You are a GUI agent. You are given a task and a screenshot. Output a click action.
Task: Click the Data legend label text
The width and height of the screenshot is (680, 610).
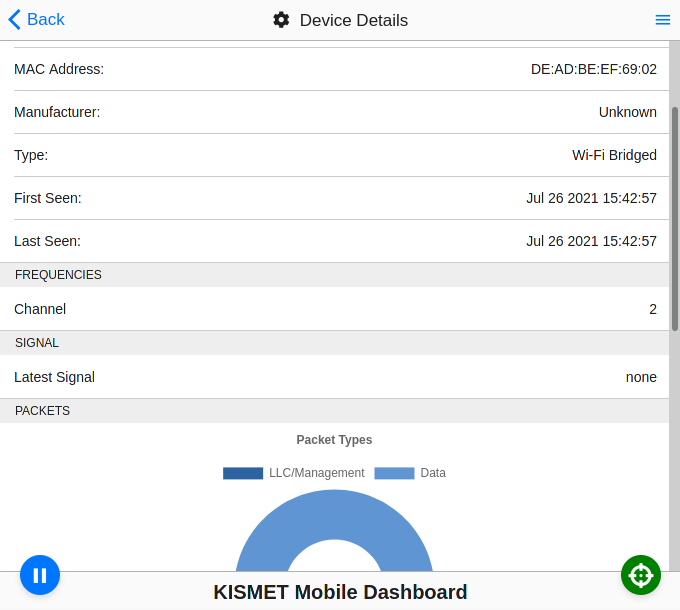click(433, 473)
